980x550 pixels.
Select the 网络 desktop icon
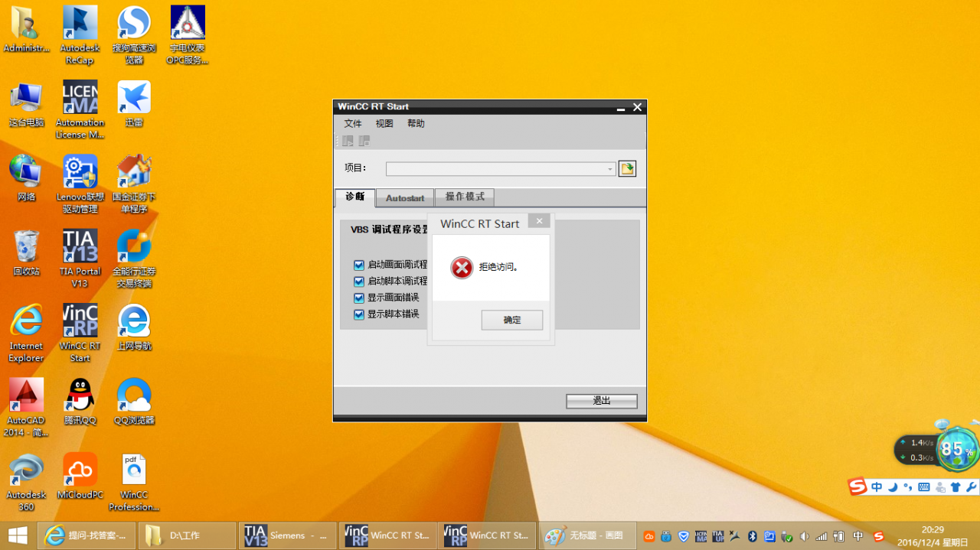tap(26, 177)
